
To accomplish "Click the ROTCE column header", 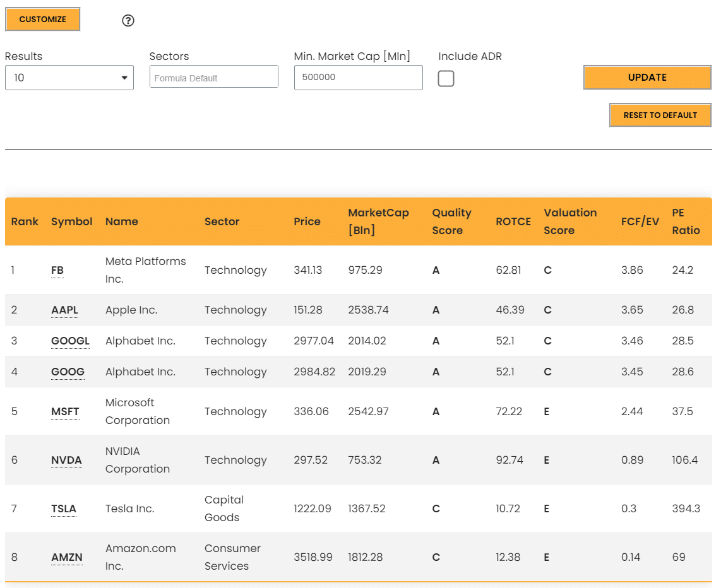I will 513,221.
